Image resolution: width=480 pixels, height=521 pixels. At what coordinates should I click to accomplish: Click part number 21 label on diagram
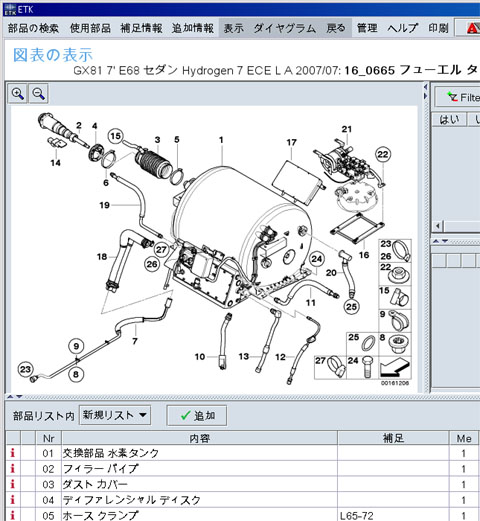click(x=347, y=129)
